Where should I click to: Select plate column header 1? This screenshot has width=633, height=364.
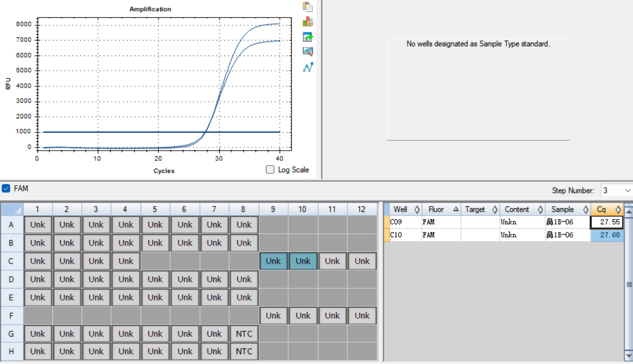tap(37, 209)
